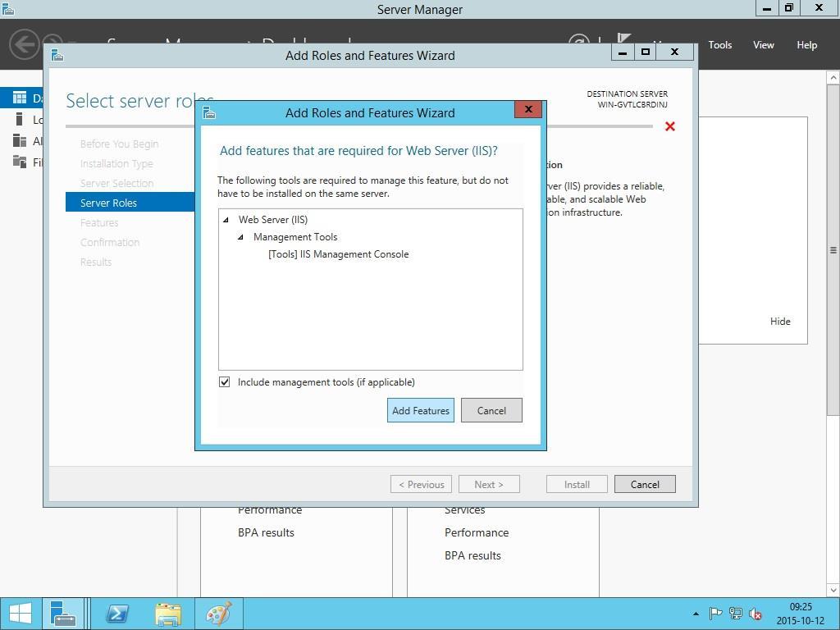Screen dimensions: 840x630
Task: Close the outer Add Roles wizard window
Action: click(675, 52)
